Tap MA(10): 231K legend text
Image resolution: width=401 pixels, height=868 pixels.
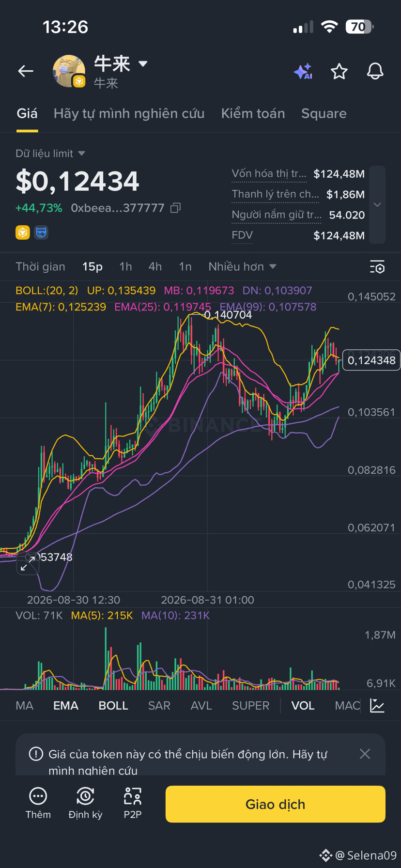point(175,616)
